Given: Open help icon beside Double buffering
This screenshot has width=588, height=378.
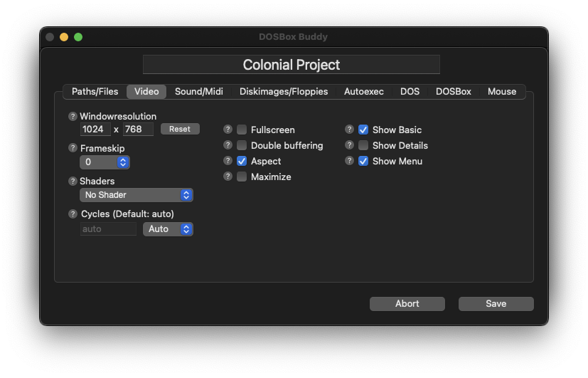Looking at the screenshot, I should click(228, 145).
